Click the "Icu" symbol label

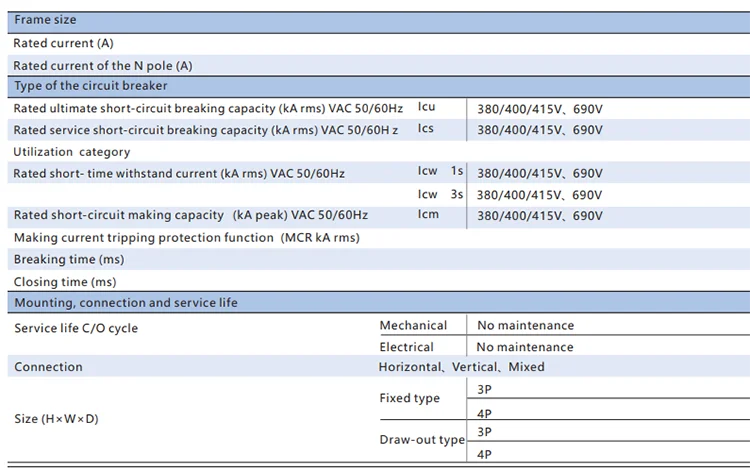pos(426,107)
